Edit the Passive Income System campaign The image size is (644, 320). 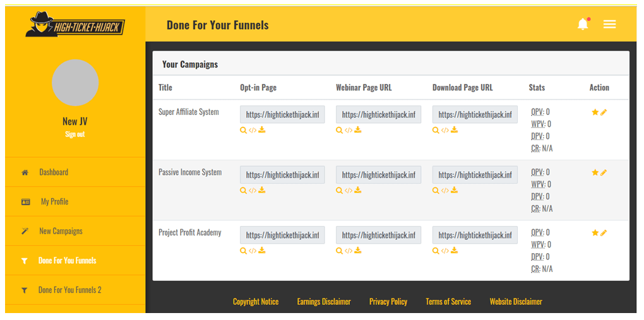pos(604,172)
